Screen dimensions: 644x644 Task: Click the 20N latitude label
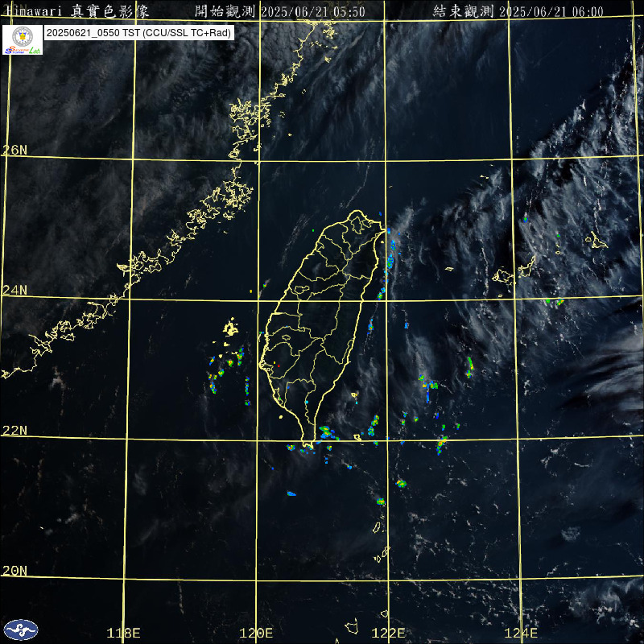click(x=14, y=571)
